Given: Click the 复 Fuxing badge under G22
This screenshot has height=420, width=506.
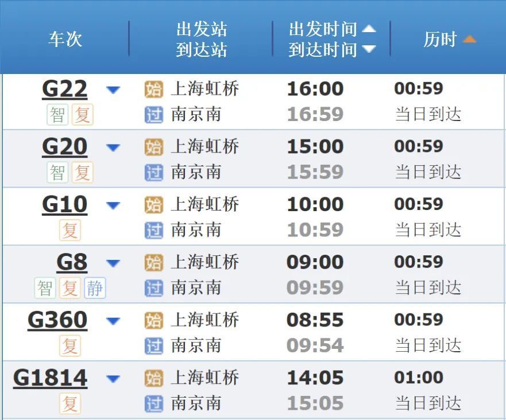Looking at the screenshot, I should tap(82, 115).
